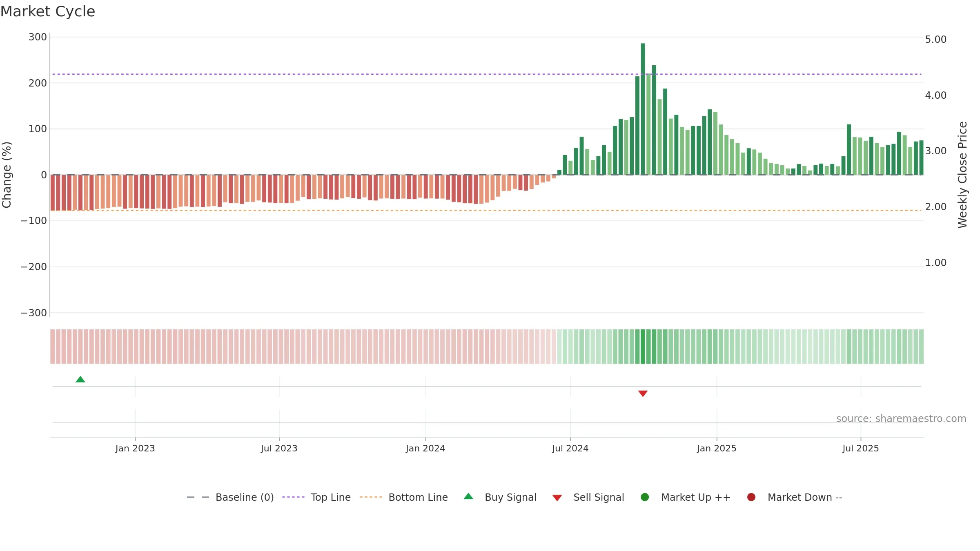
Task: Click the Sell Signal legend triangle icon
Action: tap(557, 498)
